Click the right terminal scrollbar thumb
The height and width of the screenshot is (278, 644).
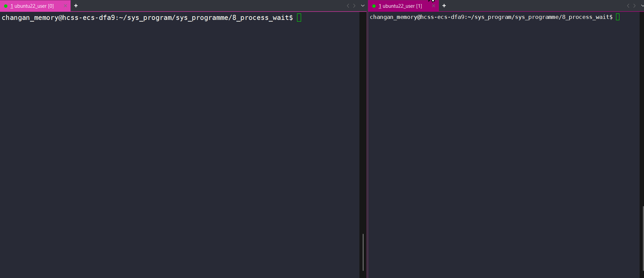click(643, 238)
